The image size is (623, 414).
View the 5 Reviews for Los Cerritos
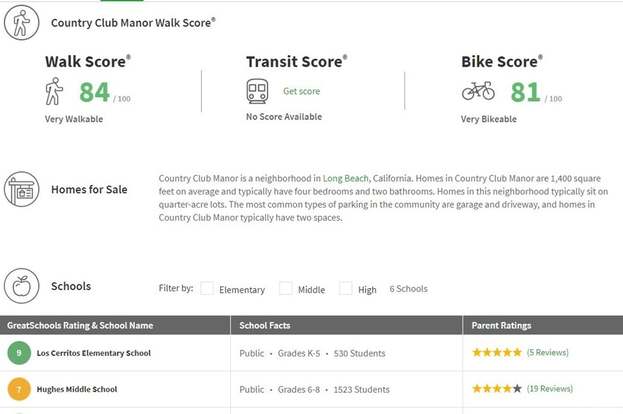pyautogui.click(x=548, y=352)
